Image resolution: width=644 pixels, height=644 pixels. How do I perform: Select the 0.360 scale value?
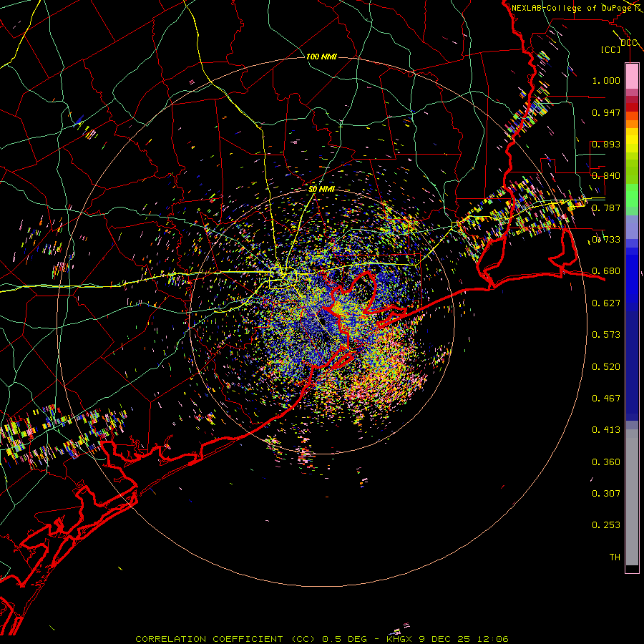coord(606,462)
